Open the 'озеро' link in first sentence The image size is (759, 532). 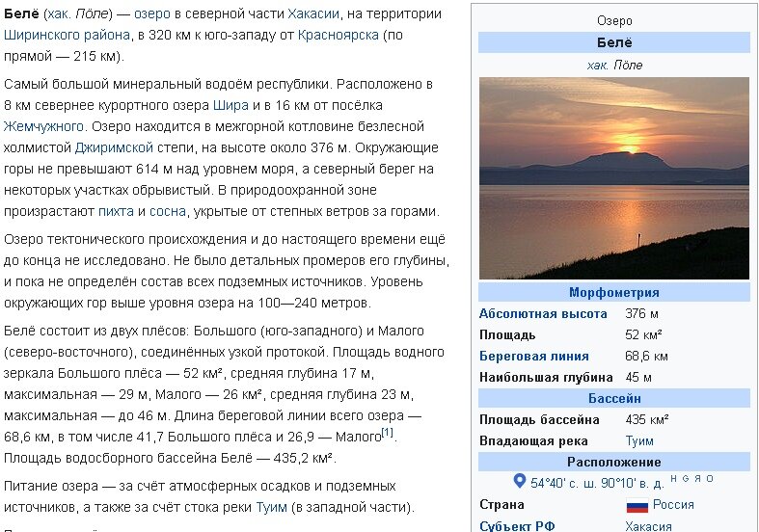tap(151, 14)
